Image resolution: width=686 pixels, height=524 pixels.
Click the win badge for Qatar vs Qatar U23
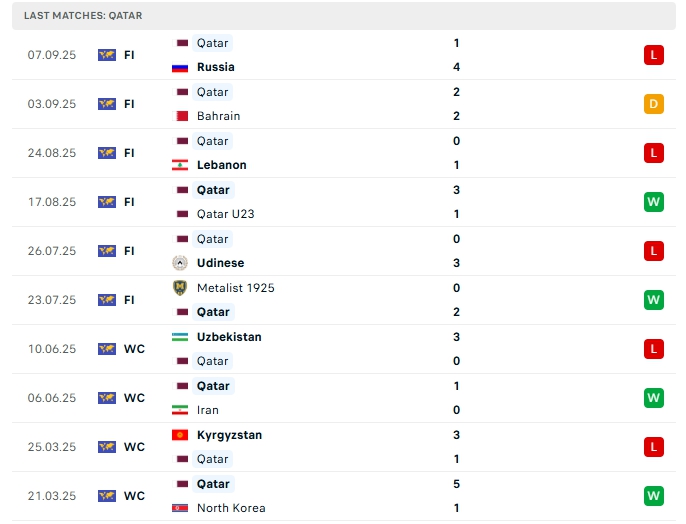point(654,202)
